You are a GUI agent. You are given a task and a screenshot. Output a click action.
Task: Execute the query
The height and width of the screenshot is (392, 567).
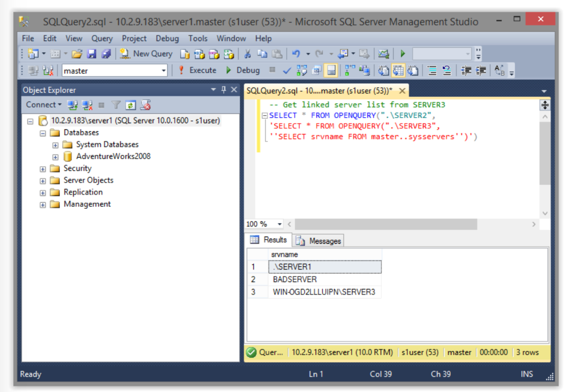coord(198,70)
